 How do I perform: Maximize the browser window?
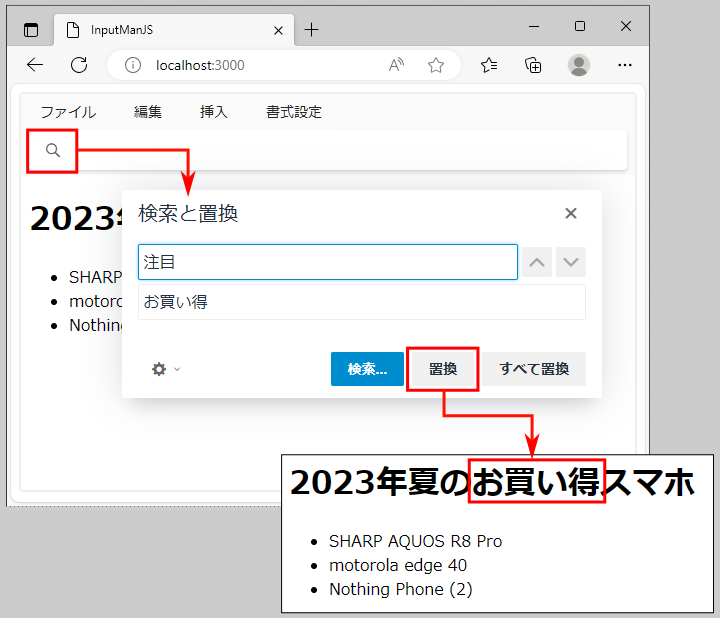tap(580, 26)
